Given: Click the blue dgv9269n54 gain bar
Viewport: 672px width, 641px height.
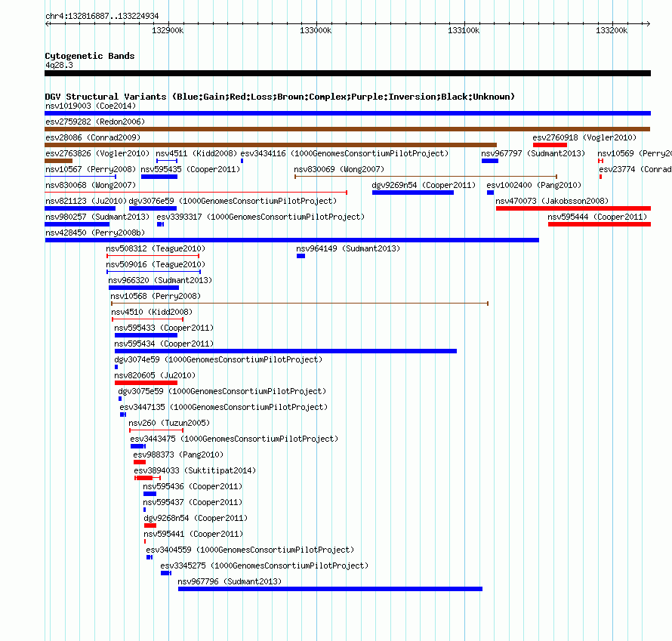Looking at the screenshot, I should (413, 193).
